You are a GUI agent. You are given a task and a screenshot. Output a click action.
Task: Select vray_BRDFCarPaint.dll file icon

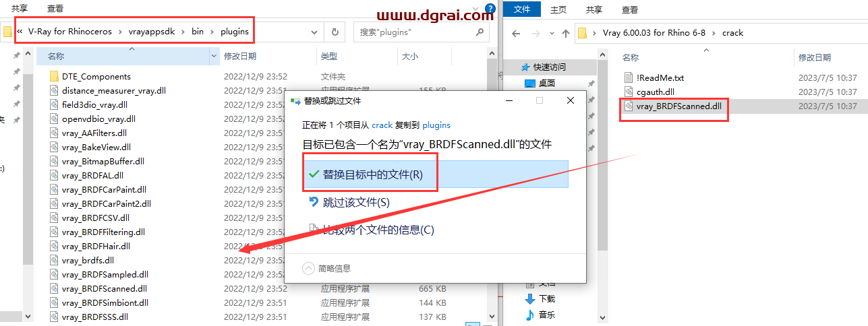pyautogui.click(x=55, y=189)
